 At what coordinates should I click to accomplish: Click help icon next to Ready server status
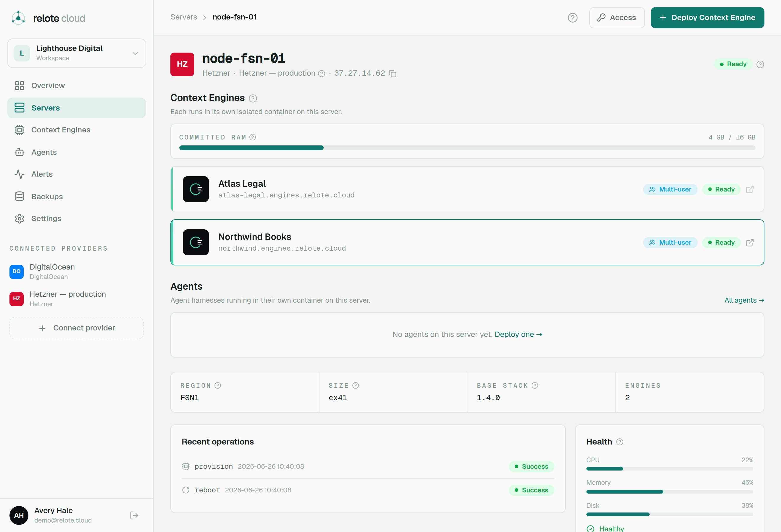(760, 64)
